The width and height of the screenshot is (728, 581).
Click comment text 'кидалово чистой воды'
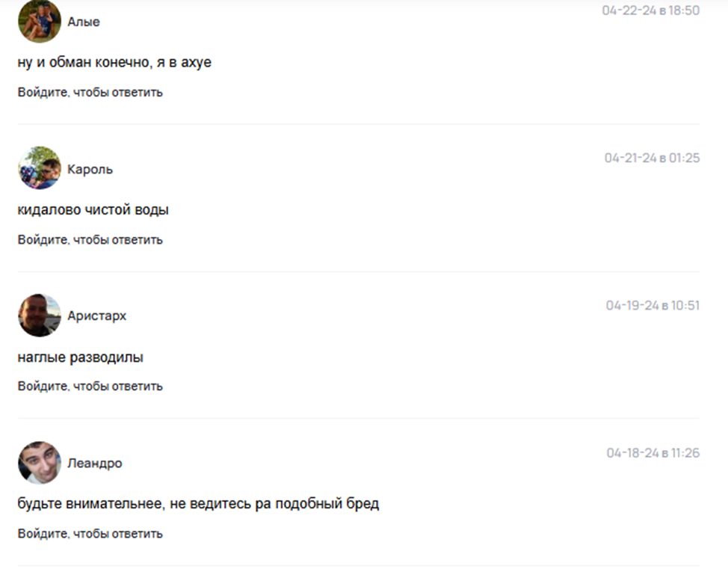93,210
